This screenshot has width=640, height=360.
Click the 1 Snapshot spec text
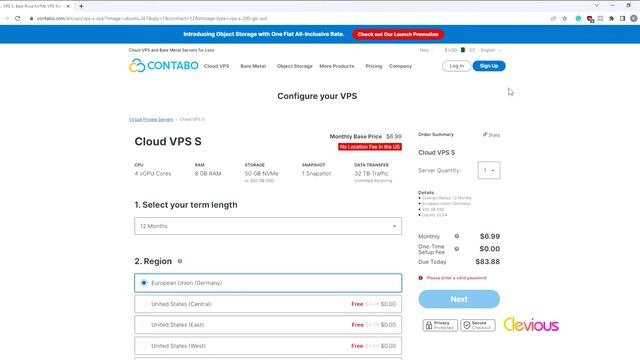point(316,173)
